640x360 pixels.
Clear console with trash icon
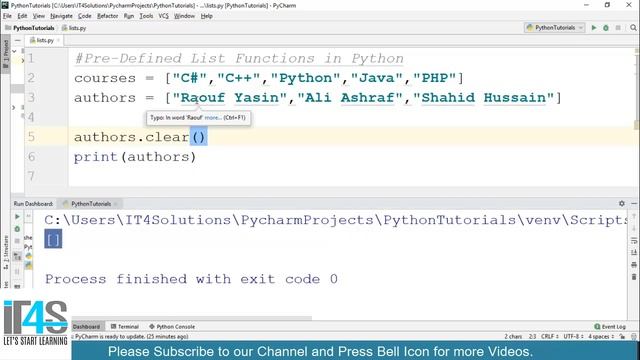(x=634, y=277)
